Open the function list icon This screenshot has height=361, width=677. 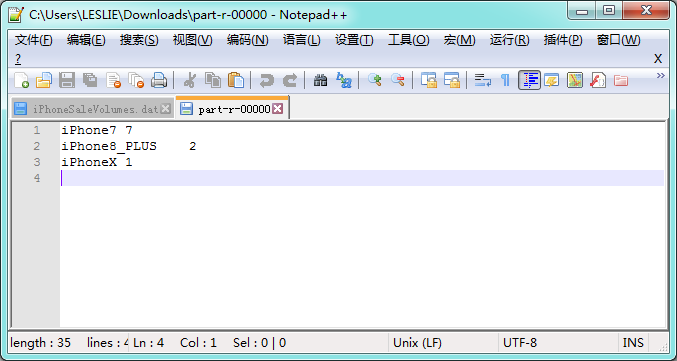coord(598,81)
